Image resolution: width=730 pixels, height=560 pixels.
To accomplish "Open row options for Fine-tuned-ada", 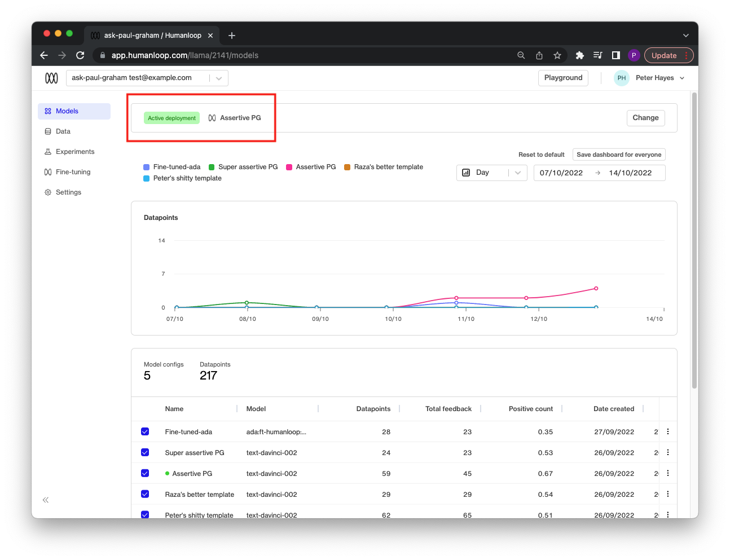I will click(668, 431).
